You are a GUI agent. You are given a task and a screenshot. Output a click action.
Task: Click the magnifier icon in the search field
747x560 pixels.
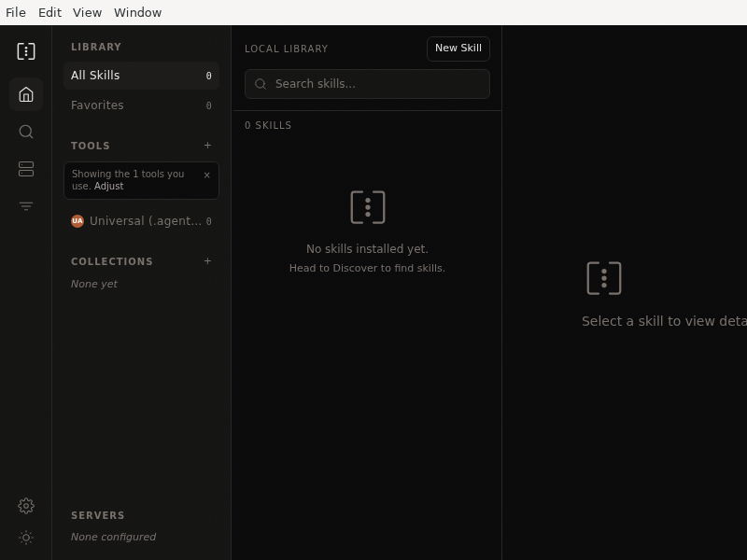[x=261, y=84]
